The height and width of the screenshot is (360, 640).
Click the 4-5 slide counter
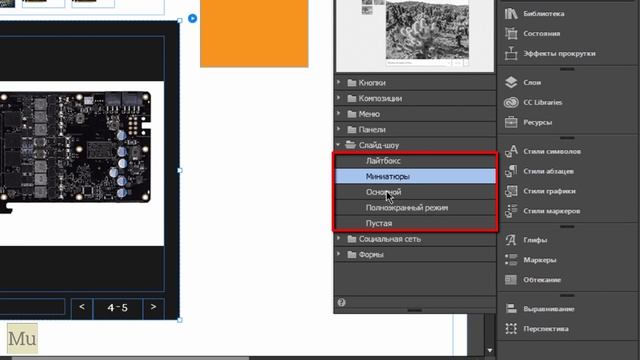click(118, 308)
